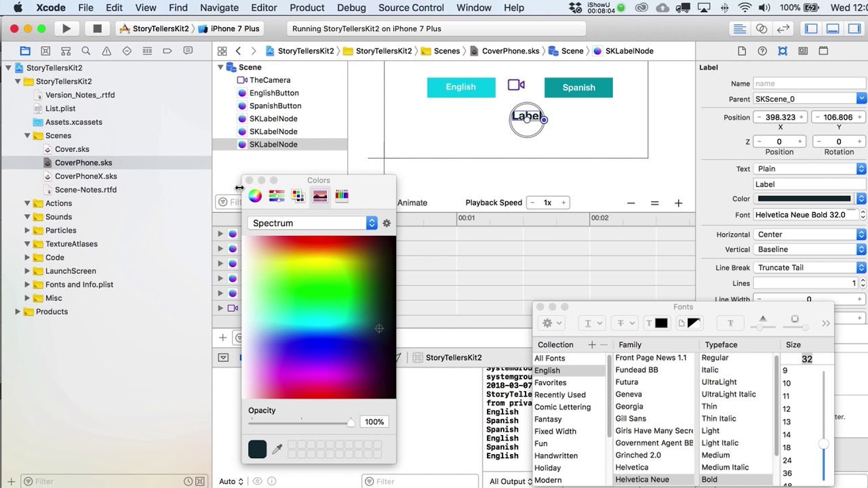This screenshot has height=488, width=868.
Task: Switch to the Version editor
Action: 783,28
